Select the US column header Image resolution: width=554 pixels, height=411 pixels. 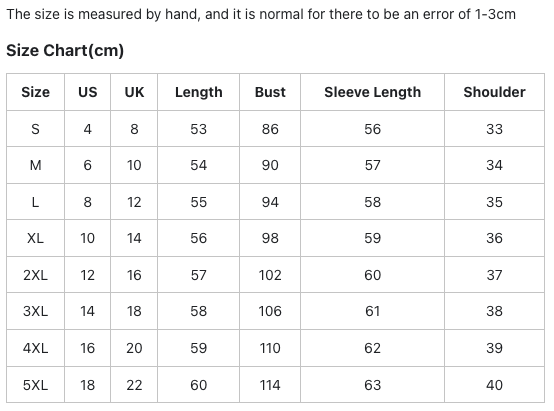click(87, 92)
